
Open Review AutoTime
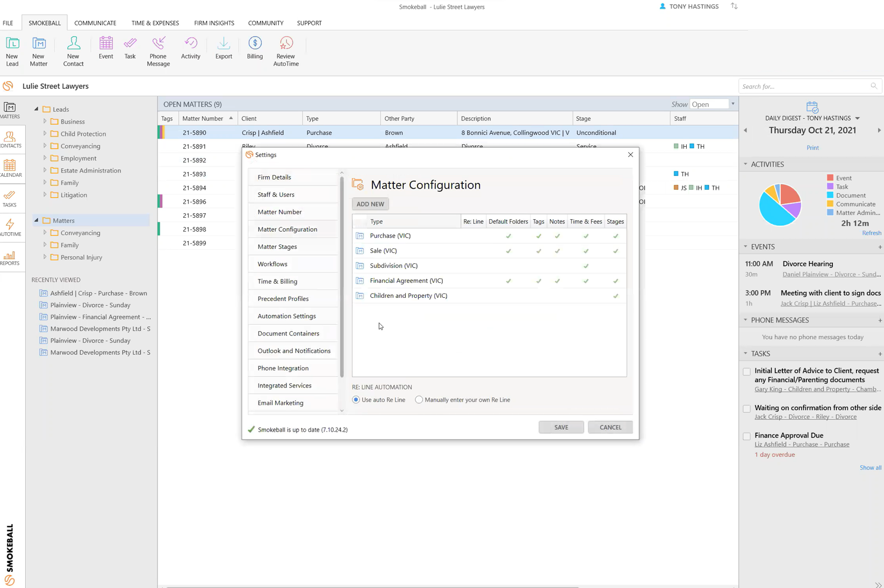coord(286,51)
